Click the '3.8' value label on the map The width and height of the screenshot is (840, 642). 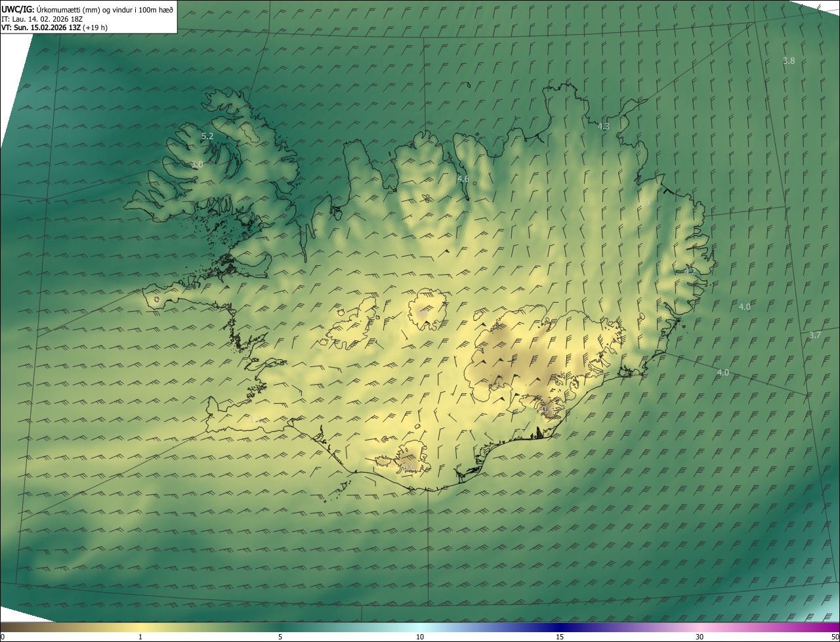[789, 60]
